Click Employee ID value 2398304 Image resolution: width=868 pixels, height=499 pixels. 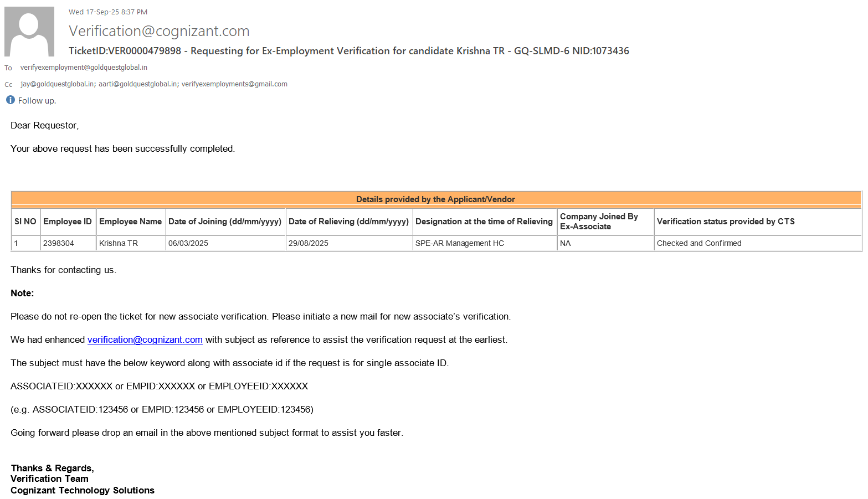click(59, 243)
